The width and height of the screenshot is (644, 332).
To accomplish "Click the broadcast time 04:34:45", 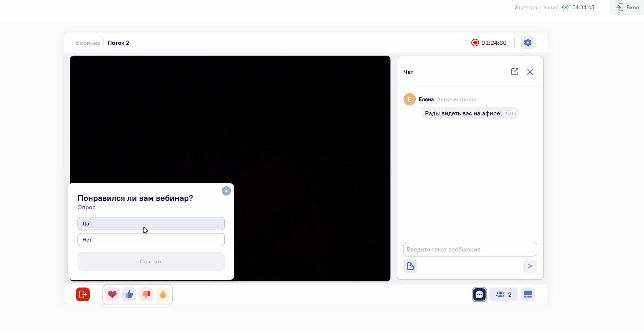I will tap(583, 7).
